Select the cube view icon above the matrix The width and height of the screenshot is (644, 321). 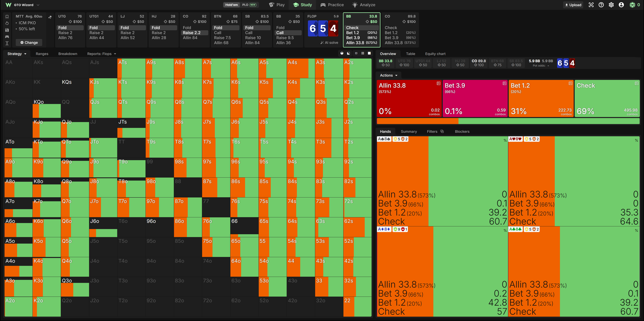pos(342,53)
